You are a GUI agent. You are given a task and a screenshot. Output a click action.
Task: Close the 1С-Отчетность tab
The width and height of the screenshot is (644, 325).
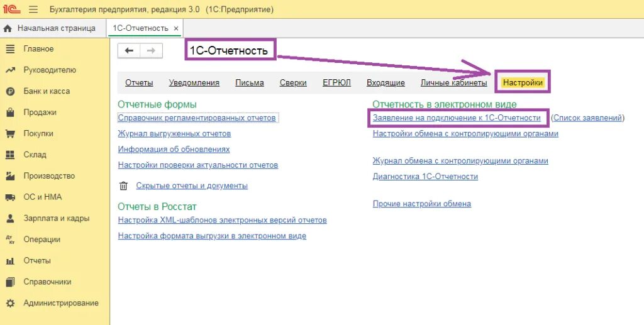[176, 29]
